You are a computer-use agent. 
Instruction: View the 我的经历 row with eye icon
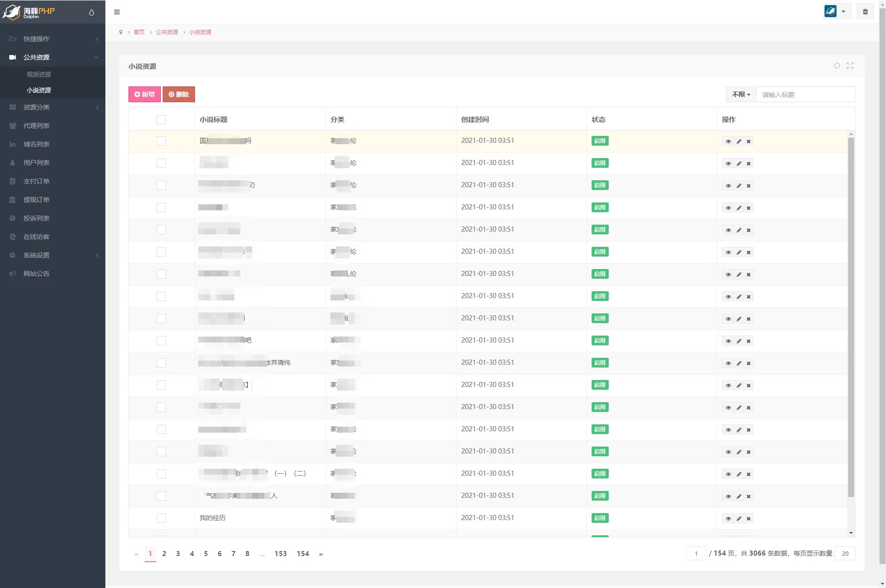(728, 519)
